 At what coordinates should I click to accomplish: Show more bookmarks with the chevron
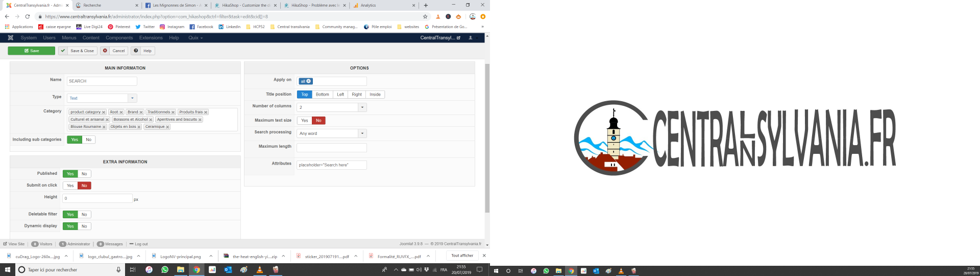point(482,27)
